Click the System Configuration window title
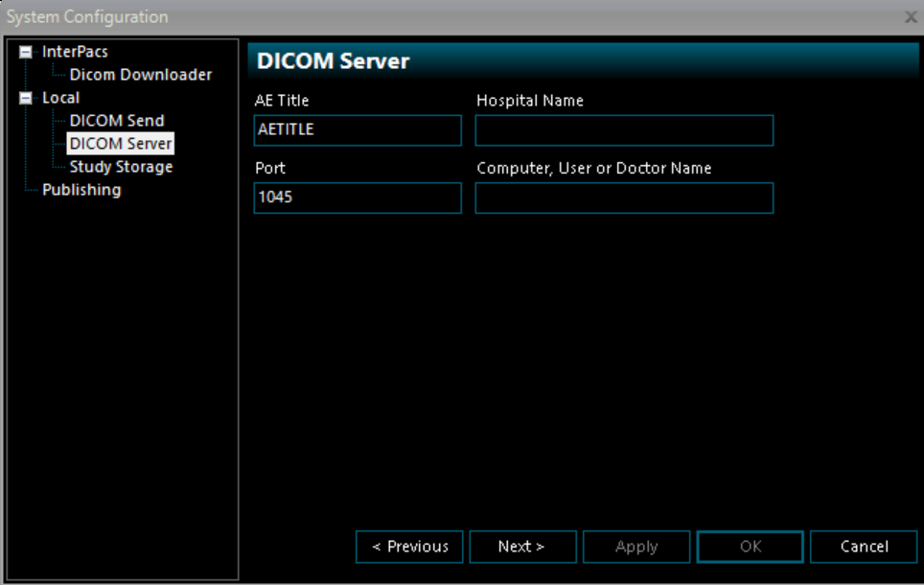924x585 pixels. tap(87, 17)
